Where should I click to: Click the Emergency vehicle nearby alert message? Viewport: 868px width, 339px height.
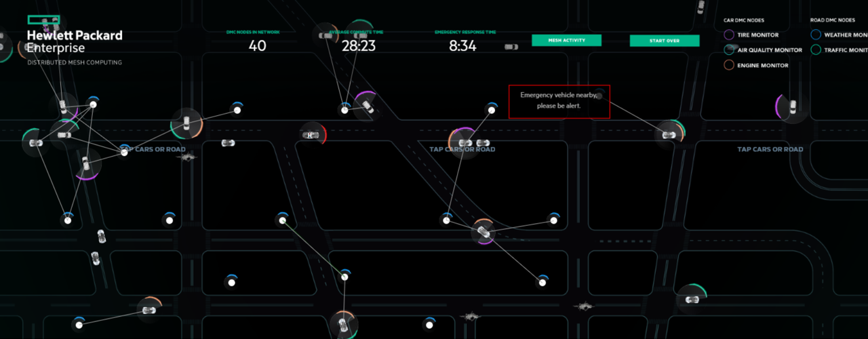point(559,101)
